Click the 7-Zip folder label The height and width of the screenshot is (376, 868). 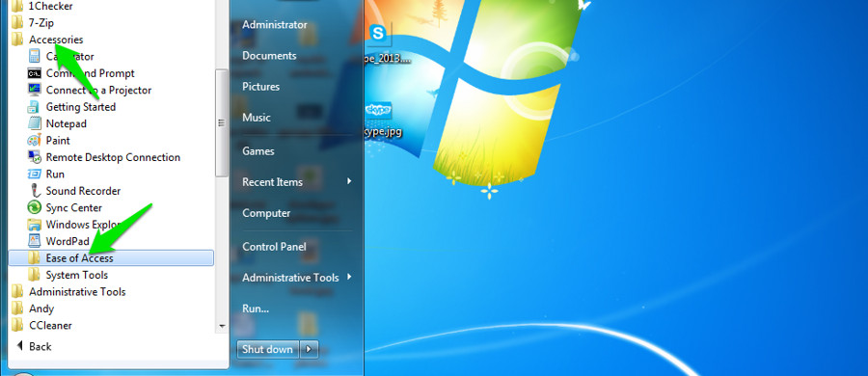41,23
